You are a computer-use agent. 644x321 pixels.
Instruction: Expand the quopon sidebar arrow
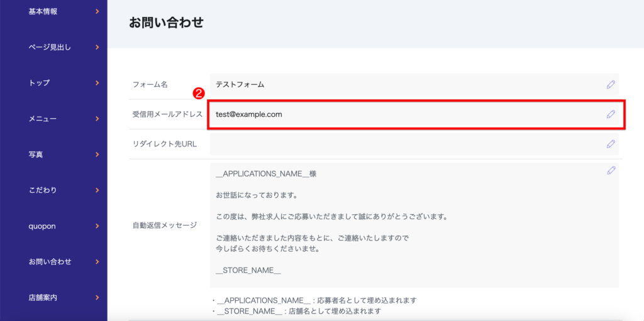pos(97,226)
